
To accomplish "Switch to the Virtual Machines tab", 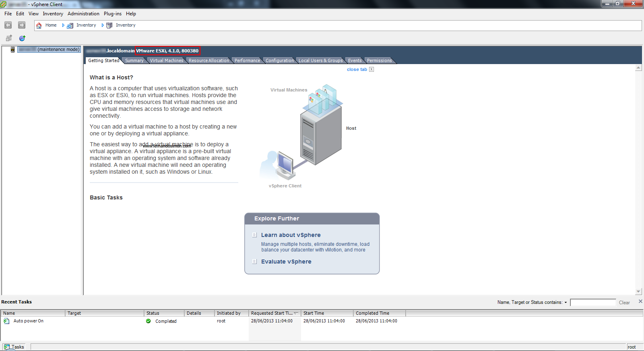I will pos(167,60).
